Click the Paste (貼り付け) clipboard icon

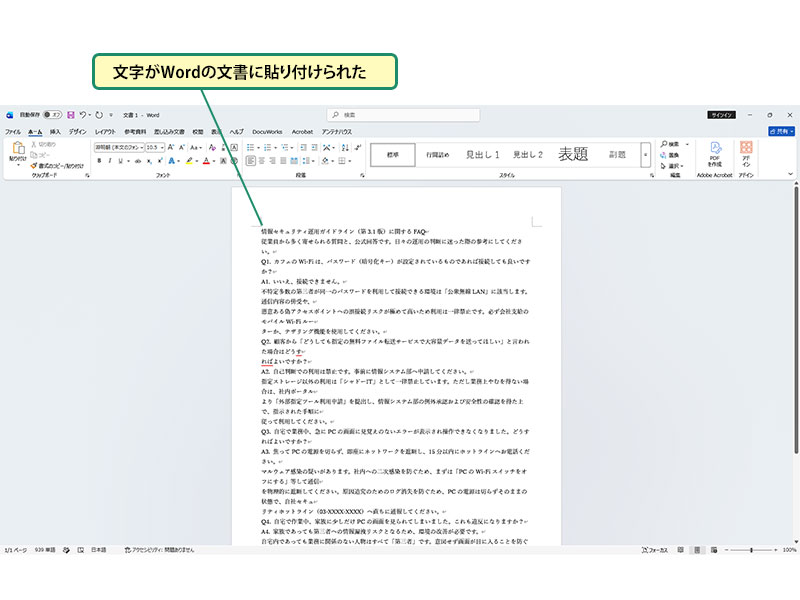coord(18,148)
